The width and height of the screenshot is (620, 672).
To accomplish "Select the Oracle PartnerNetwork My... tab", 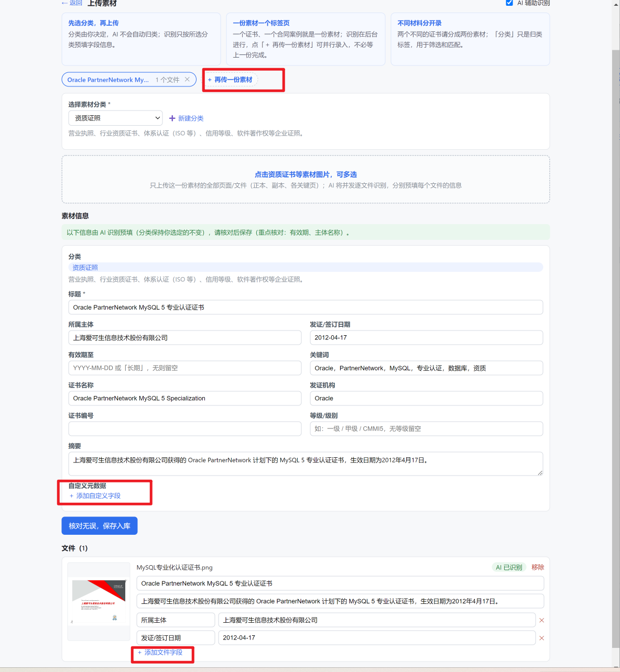I will 108,80.
